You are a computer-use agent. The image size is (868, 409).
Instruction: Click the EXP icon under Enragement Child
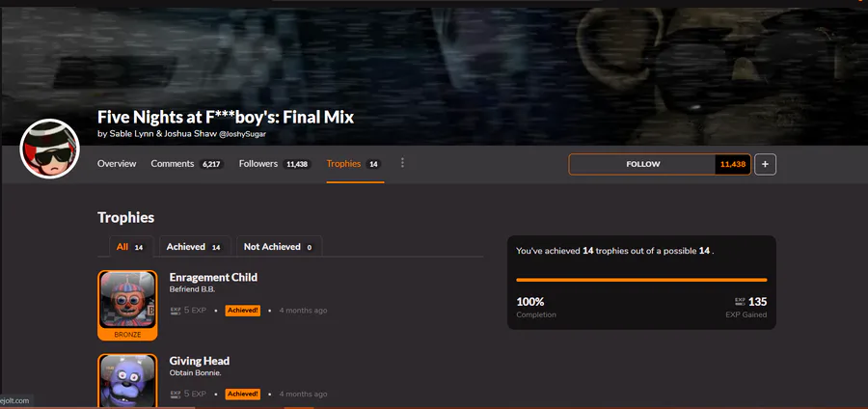[x=176, y=311]
